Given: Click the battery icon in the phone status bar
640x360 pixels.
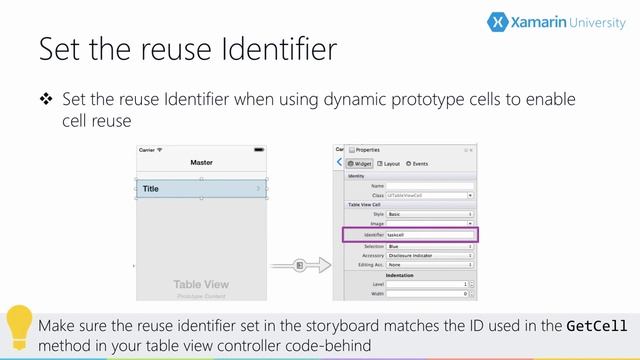Looking at the screenshot, I should tap(259, 150).
